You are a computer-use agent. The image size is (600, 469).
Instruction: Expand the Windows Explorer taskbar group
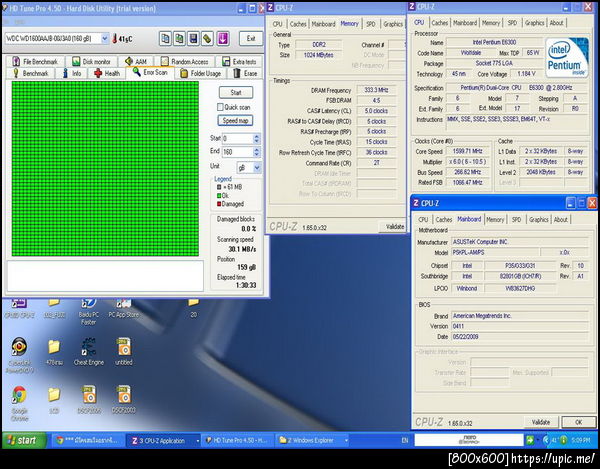(x=346, y=441)
